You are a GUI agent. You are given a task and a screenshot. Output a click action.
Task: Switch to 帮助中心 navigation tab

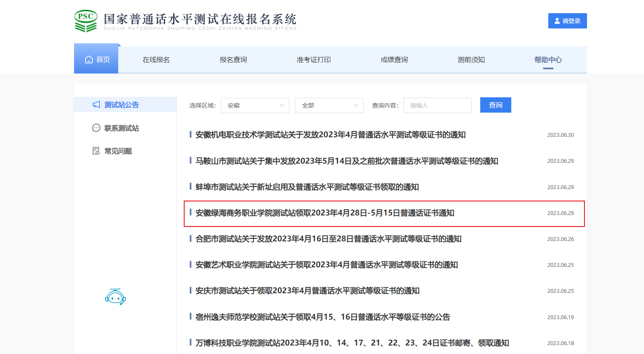548,60
